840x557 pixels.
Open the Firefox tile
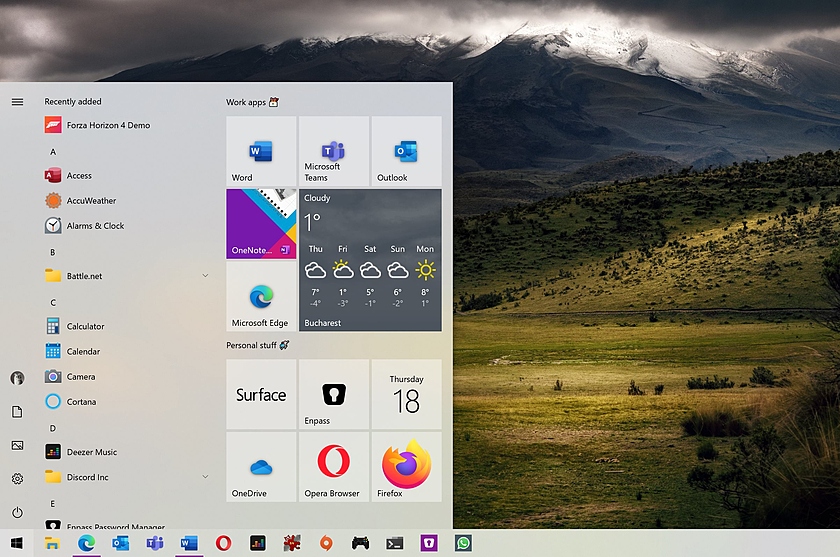click(x=406, y=467)
